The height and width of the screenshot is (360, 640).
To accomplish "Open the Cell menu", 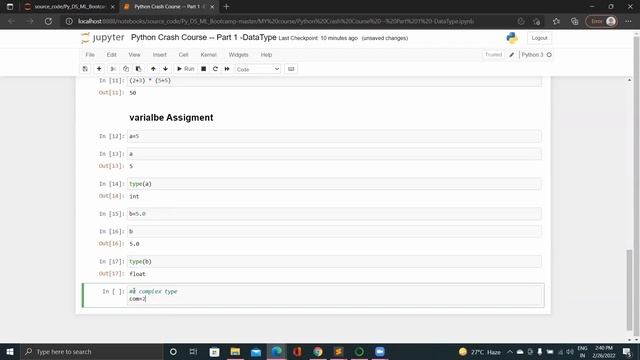I will point(183,55).
